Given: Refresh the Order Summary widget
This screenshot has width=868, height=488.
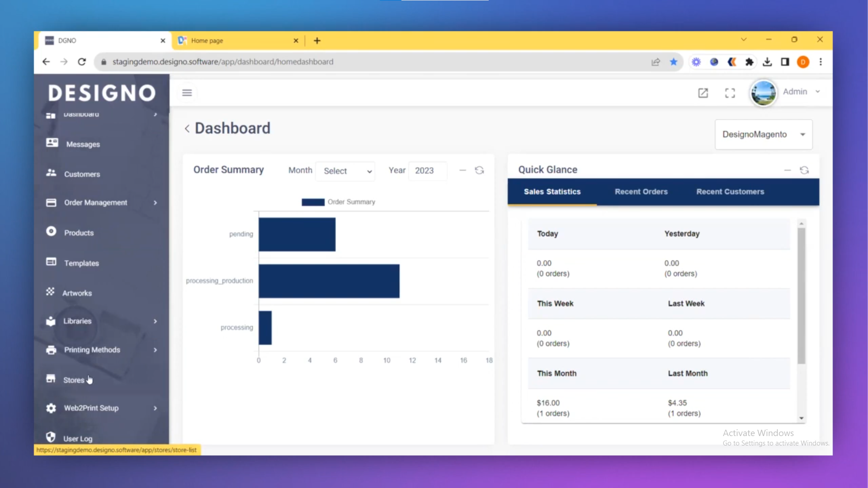Looking at the screenshot, I should [479, 170].
